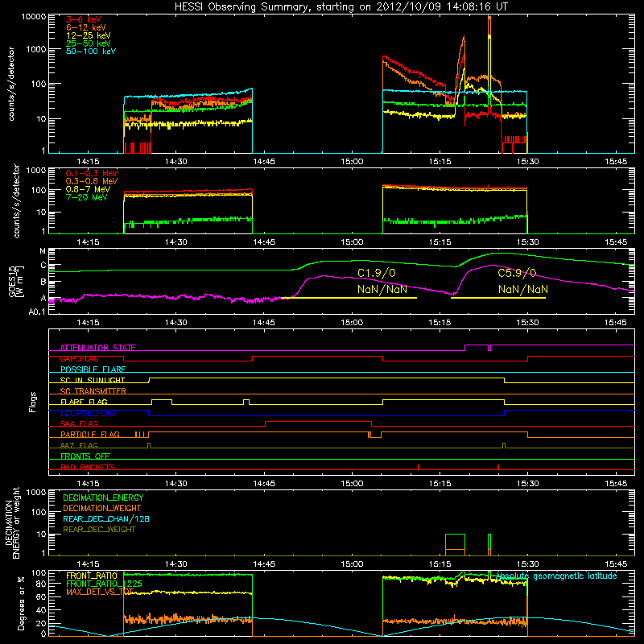Click the SAA_FLAG label
644x644 pixels.
coord(79,423)
